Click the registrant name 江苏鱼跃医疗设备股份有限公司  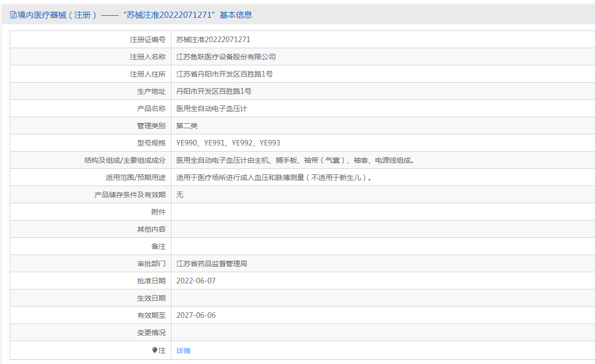[226, 57]
